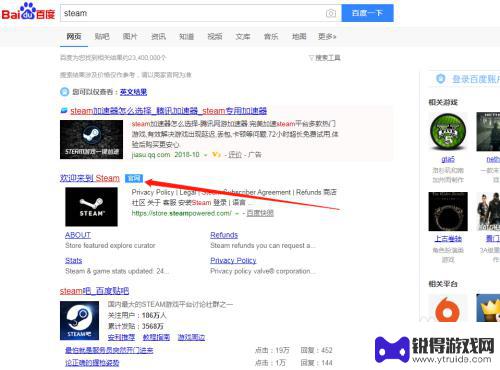
Task: Click the Baidu logo
Action: point(28,12)
